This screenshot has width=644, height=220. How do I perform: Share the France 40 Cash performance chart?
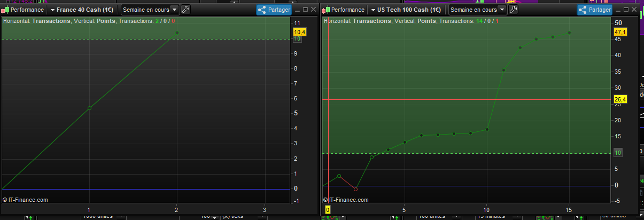pos(274,10)
